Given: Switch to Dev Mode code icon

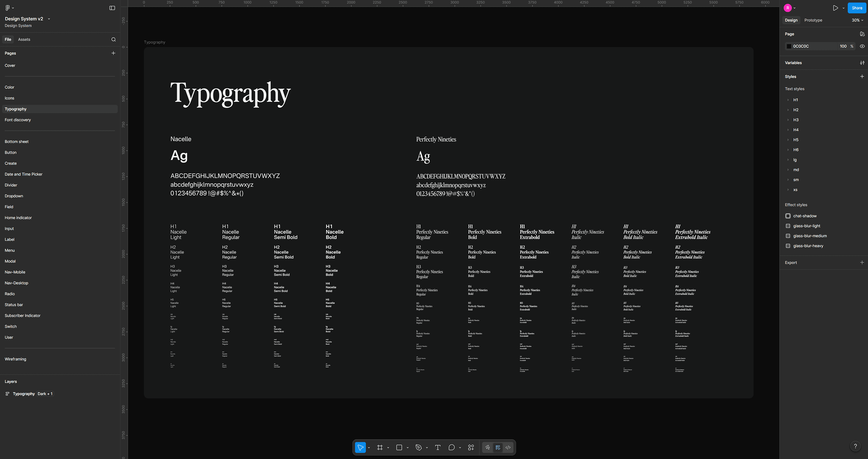Looking at the screenshot, I should click(508, 448).
